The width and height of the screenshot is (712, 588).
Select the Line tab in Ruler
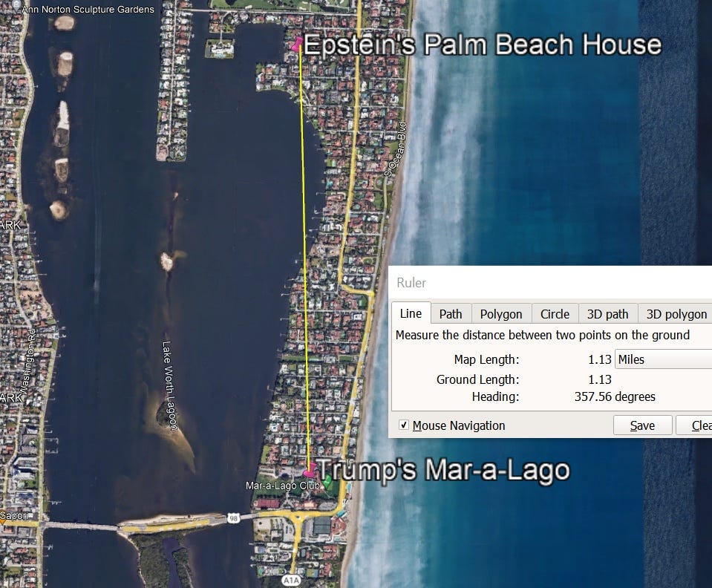[x=411, y=313]
